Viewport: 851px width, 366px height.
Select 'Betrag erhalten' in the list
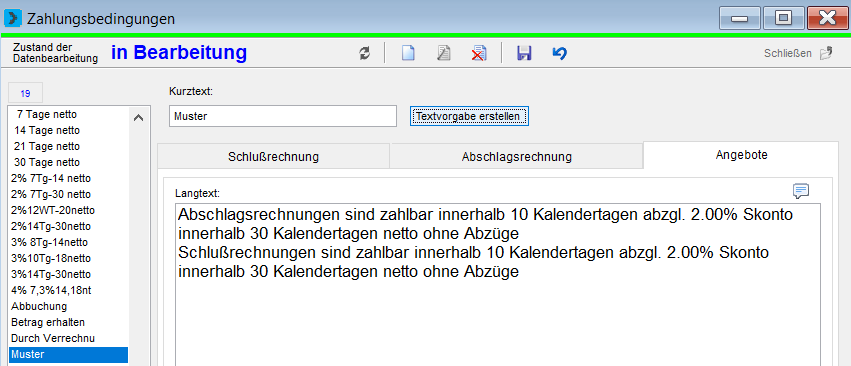tap(69, 323)
